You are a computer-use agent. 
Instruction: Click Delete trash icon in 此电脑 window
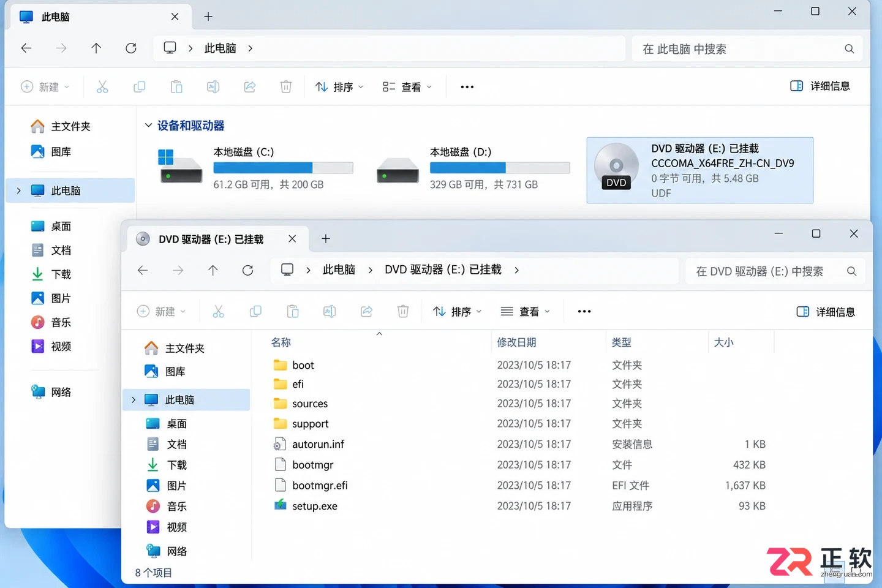[x=286, y=87]
